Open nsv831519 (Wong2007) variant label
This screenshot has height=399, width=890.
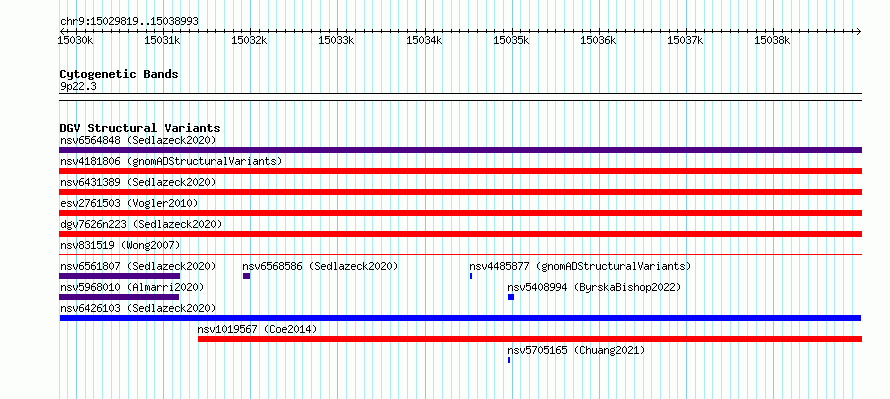pos(120,245)
